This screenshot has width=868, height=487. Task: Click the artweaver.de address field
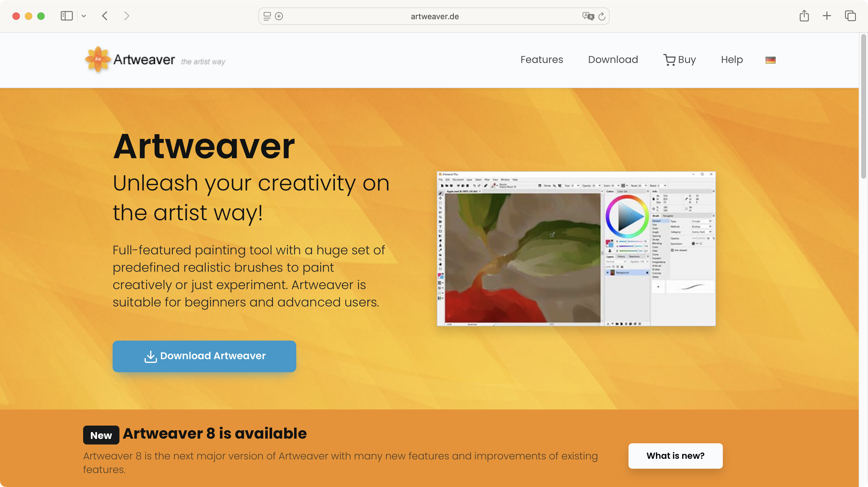[434, 16]
